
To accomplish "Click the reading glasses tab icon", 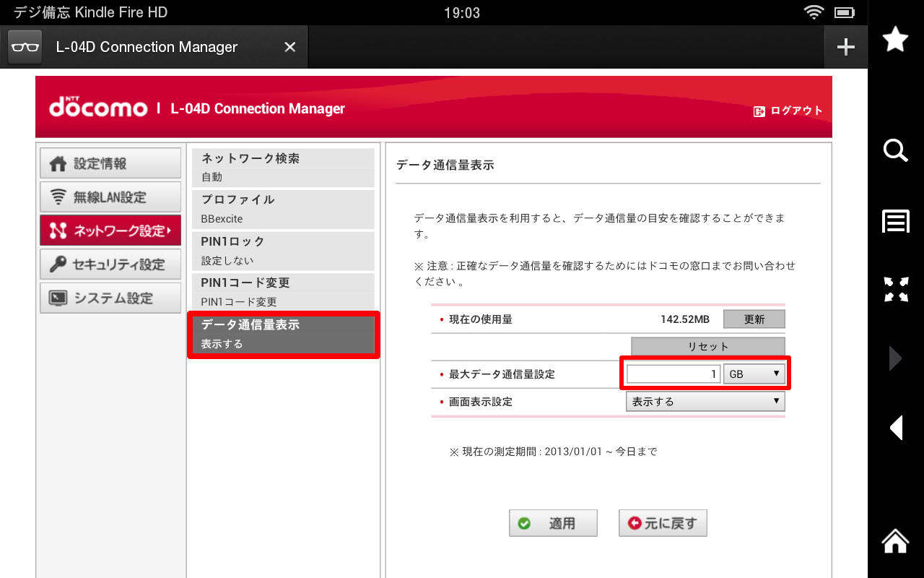I will tap(25, 47).
